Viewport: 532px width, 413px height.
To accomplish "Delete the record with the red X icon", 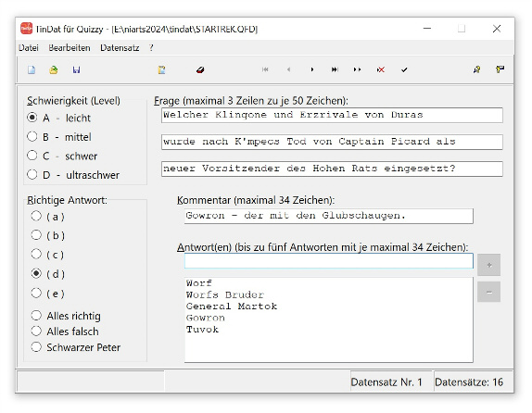I will (x=381, y=69).
